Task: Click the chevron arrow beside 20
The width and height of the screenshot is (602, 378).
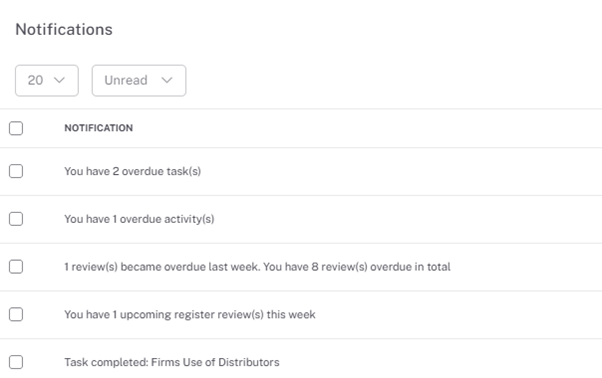Action: (x=59, y=80)
